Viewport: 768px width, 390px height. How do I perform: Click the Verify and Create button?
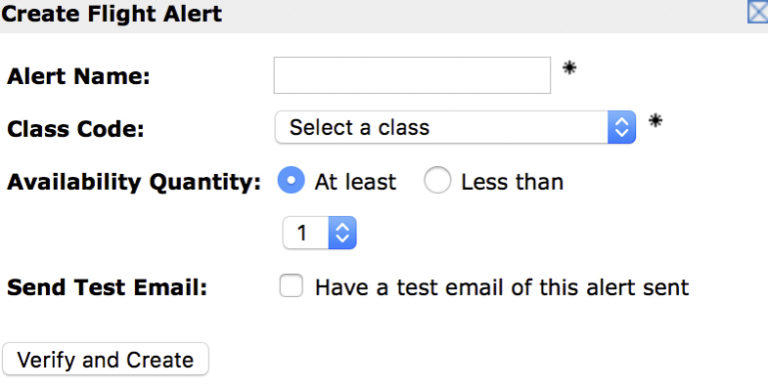point(105,360)
